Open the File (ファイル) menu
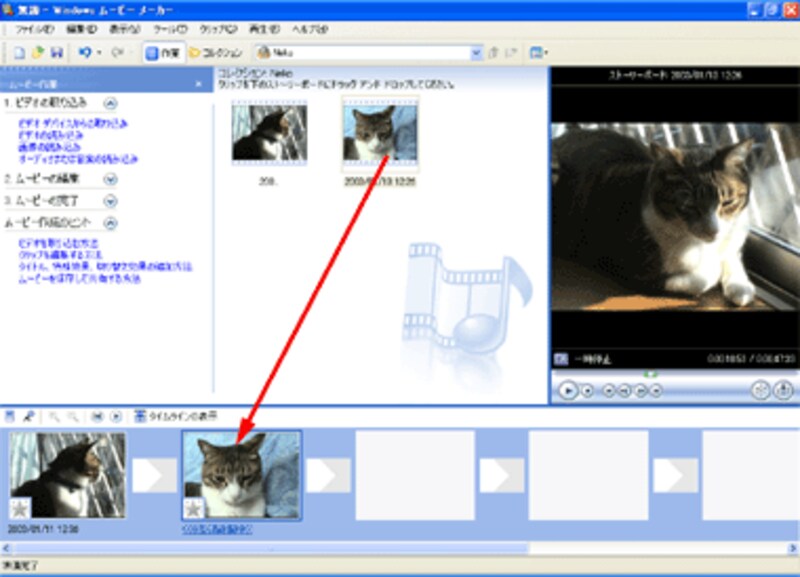 35,29
